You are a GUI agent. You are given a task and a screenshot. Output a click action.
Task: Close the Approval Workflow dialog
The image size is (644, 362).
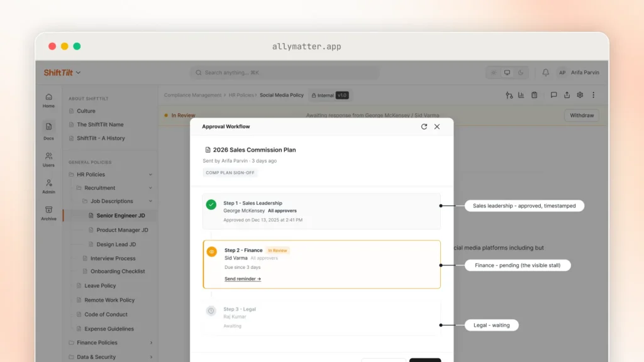coord(437,126)
